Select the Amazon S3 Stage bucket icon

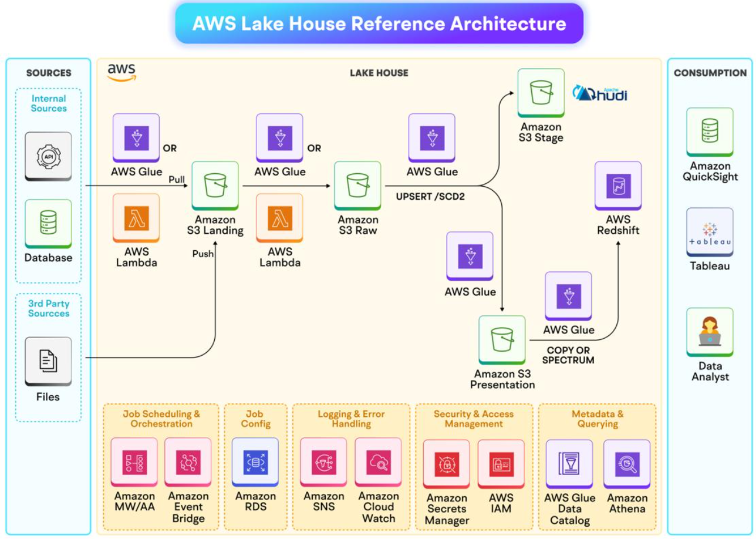[x=541, y=93]
